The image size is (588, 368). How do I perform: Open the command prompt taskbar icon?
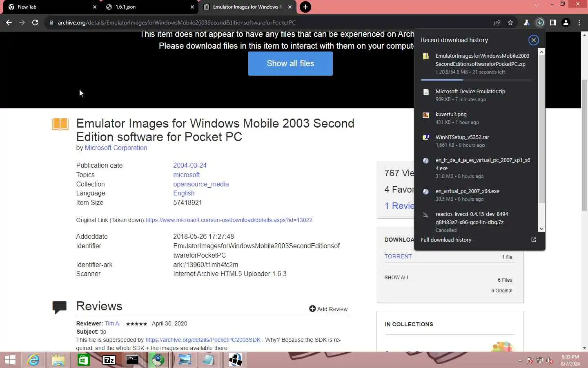click(132, 360)
